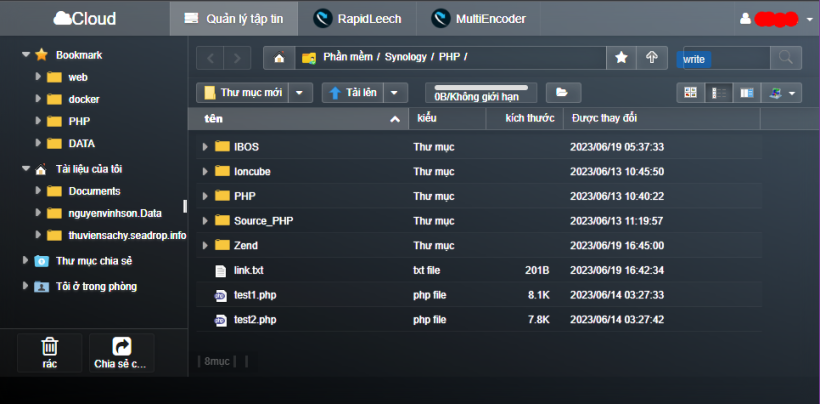The height and width of the screenshot is (404, 820).
Task: Open the Quản lý tập tin tab
Action: [234, 19]
